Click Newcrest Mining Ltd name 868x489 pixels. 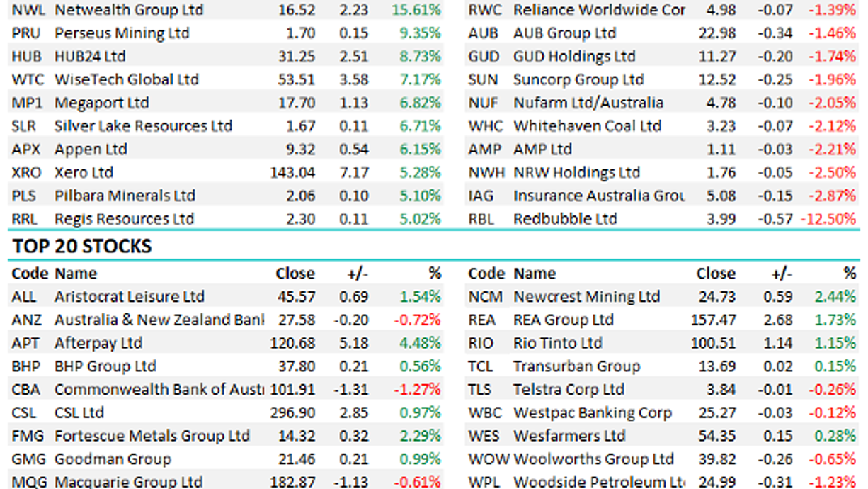click(x=586, y=296)
